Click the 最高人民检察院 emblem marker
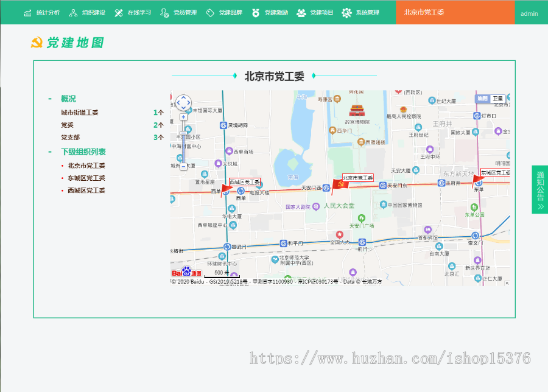The width and height of the screenshot is (548, 392). tap(404, 110)
